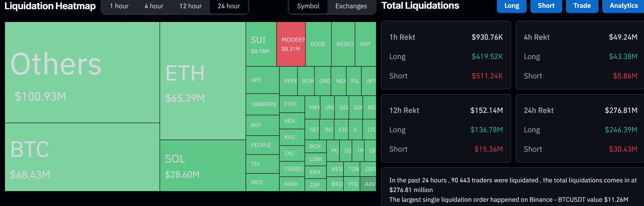This screenshot has height=206, width=644.
Task: Open the Trade page
Action: click(582, 5)
